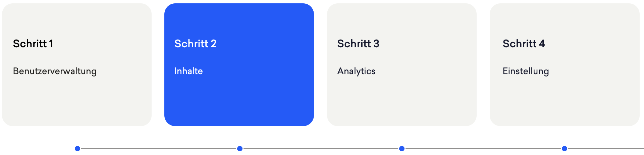Click the timeline line between third and fourth dots

click(483, 149)
